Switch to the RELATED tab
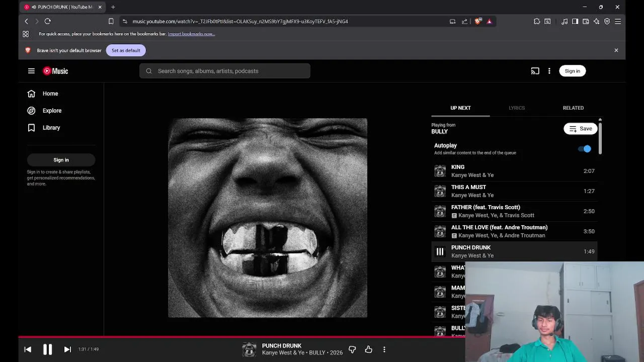The image size is (644, 362). [x=573, y=108]
